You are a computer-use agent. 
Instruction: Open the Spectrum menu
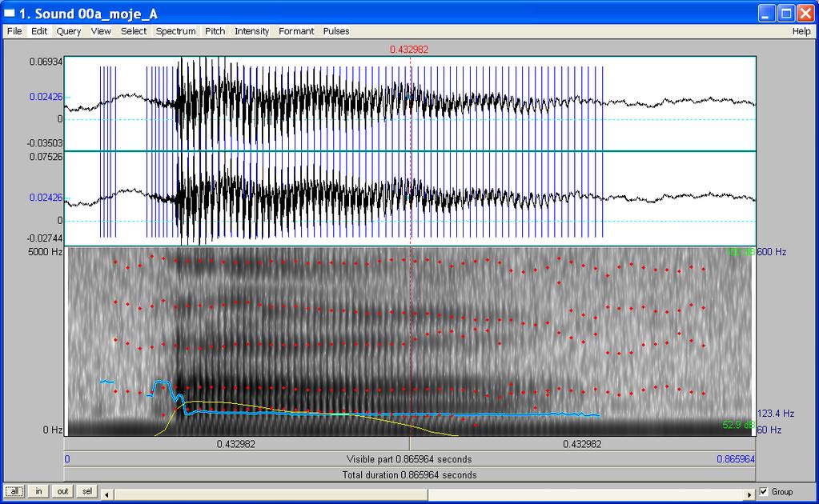(175, 31)
